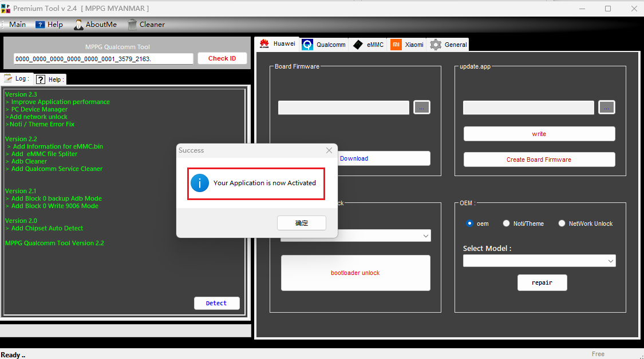Switch to the Qualcomm tab
Screen dimensions: 644x359
pos(324,45)
